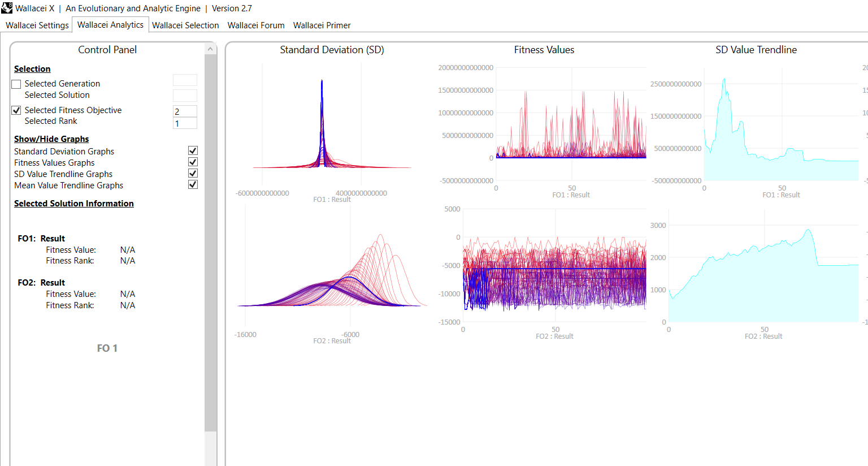The image size is (868, 466).
Task: Open the Wallacei Primer tab
Action: (322, 25)
